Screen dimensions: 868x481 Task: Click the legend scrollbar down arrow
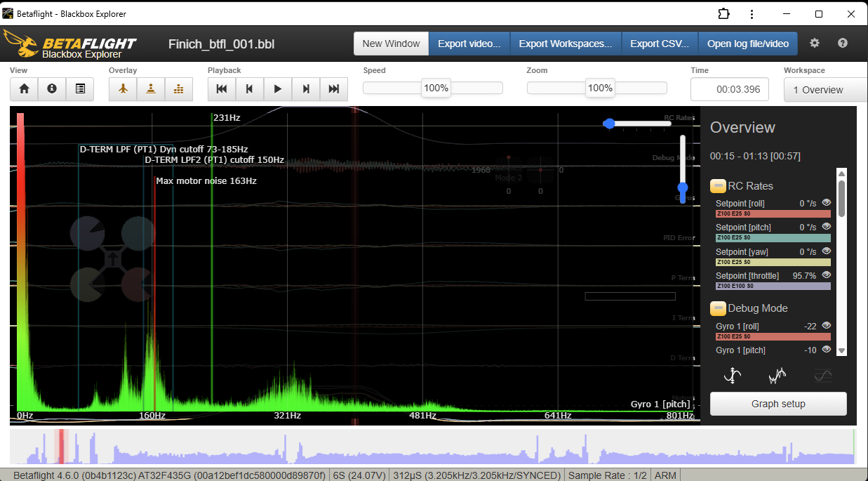(x=842, y=350)
